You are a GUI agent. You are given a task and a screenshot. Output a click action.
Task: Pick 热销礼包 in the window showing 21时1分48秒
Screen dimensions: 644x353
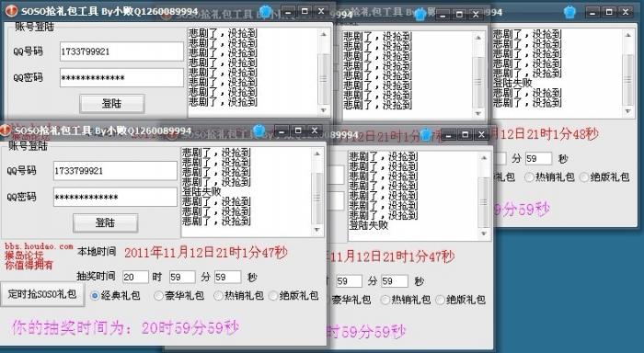529,177
